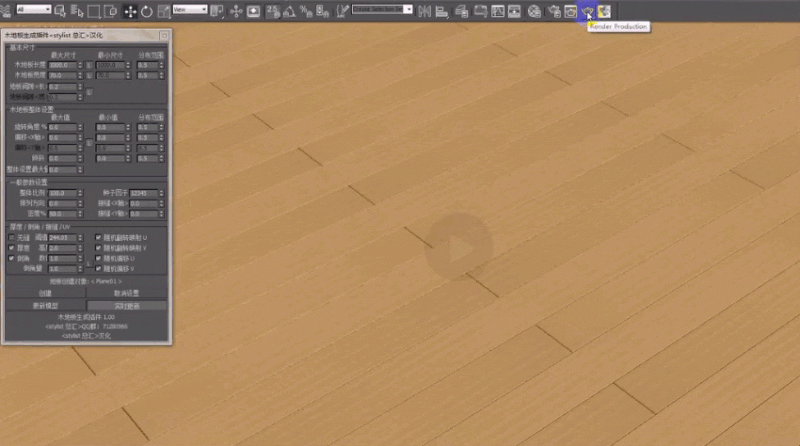Click the faded play button over viewport

pos(459,247)
